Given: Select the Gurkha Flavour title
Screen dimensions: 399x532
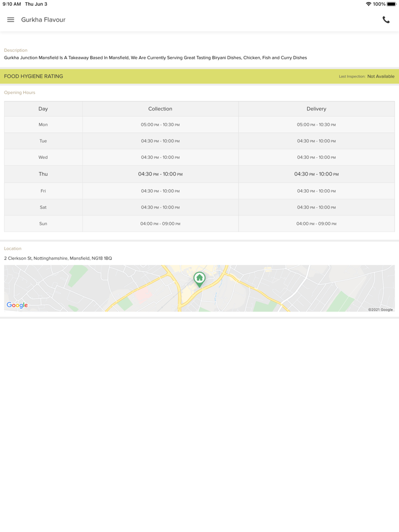Looking at the screenshot, I should [43, 20].
